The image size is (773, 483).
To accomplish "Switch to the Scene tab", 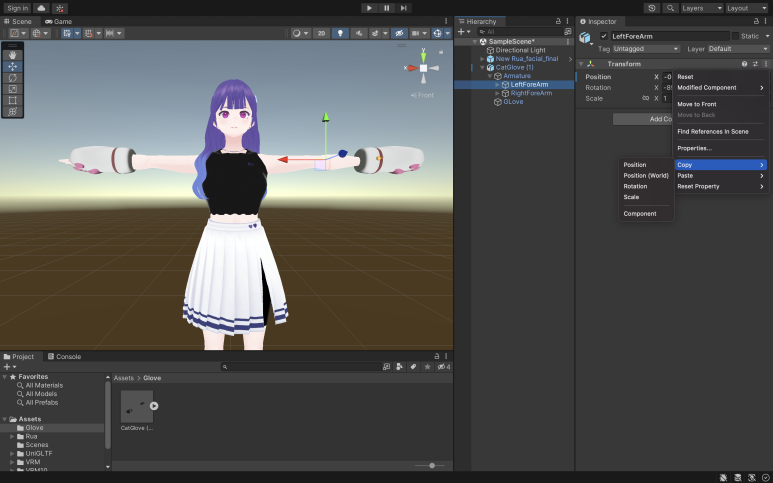I will pos(18,21).
